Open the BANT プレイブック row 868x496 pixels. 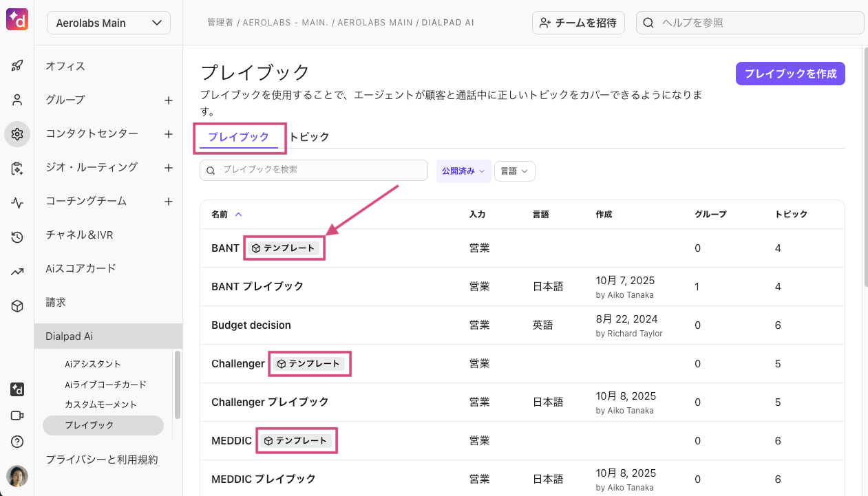pos(522,287)
